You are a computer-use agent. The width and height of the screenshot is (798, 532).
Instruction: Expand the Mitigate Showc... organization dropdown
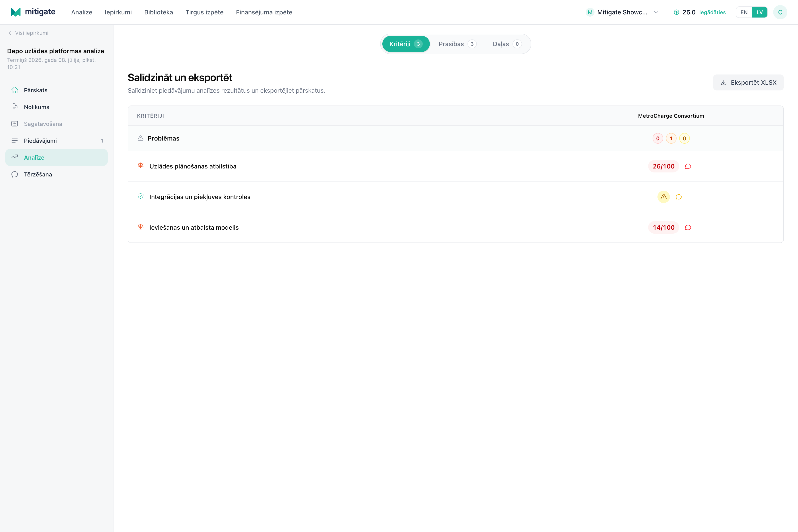622,12
